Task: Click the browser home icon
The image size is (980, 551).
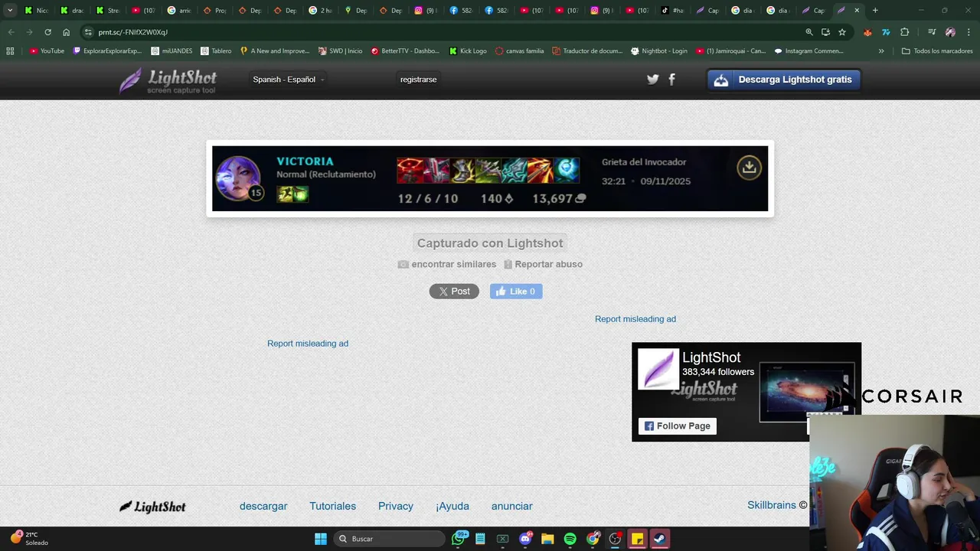Action: (x=67, y=32)
